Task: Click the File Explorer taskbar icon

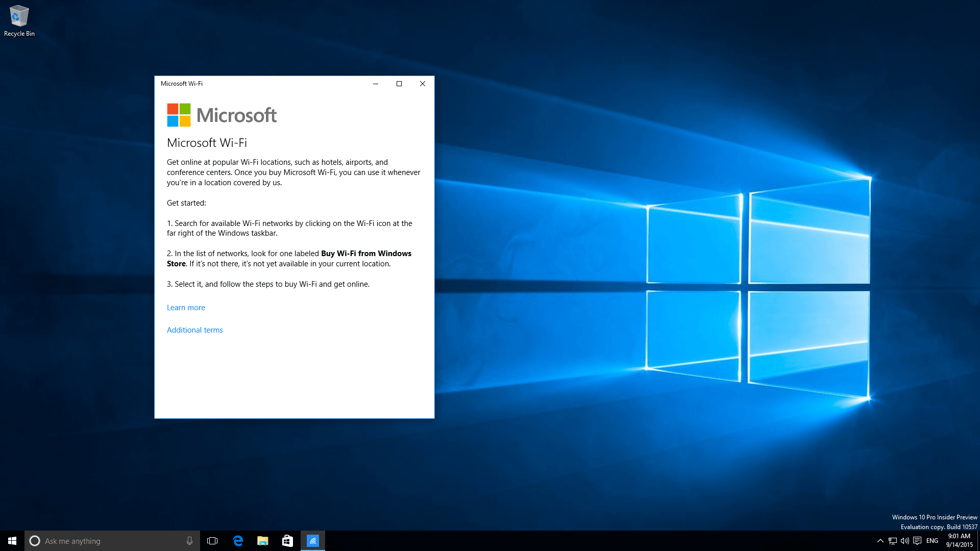Action: click(263, 540)
